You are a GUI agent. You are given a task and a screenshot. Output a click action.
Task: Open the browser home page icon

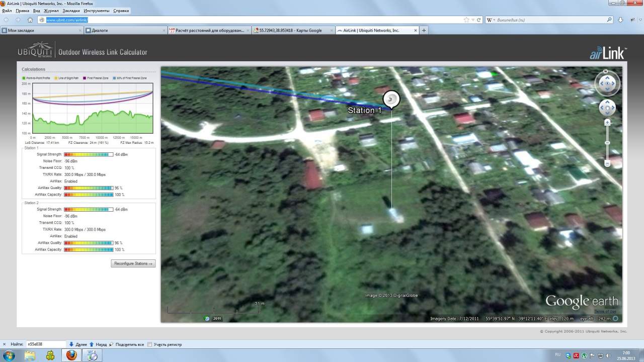(x=30, y=20)
